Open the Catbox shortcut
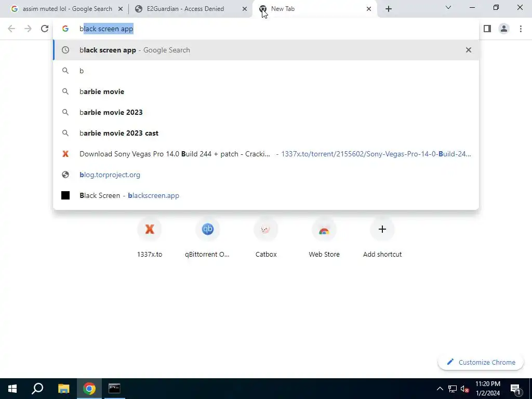 [265, 237]
